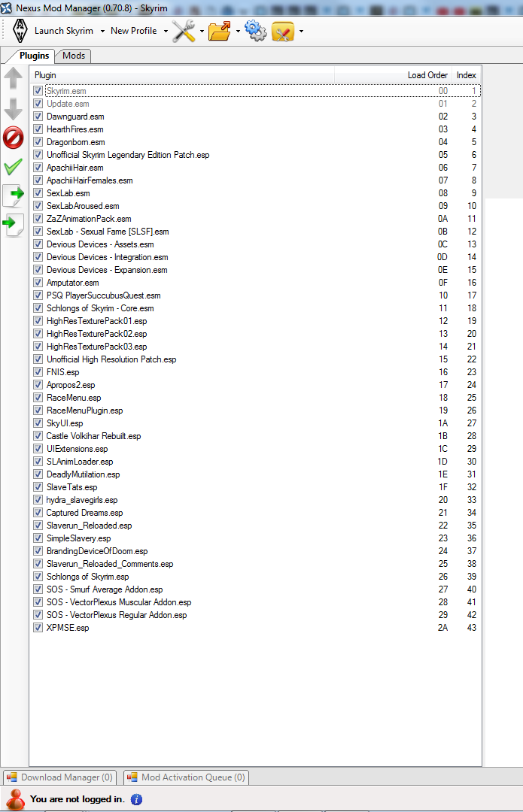523x812 pixels.
Task: Select Castle Volkihar Rebuilt.esp plugin
Action: (x=94, y=436)
